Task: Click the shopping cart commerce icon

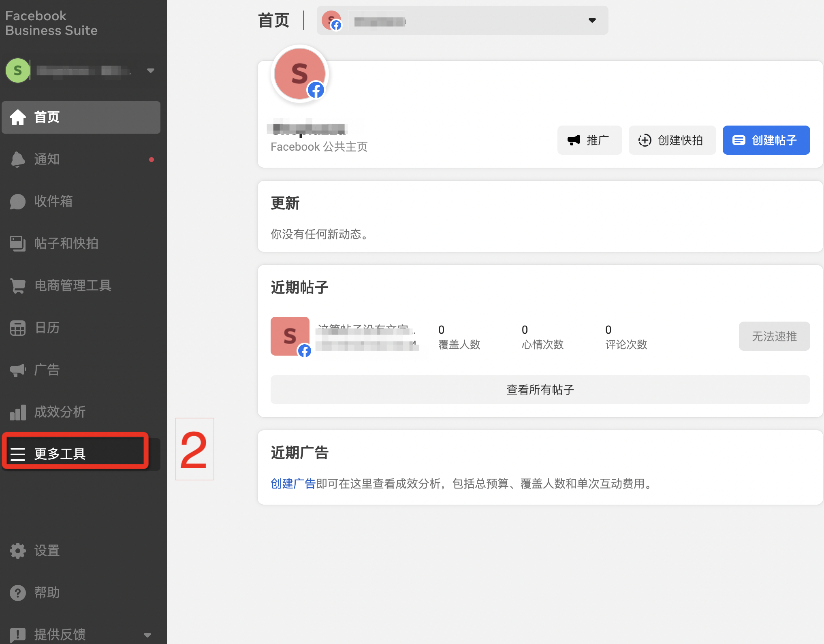Action: (18, 286)
